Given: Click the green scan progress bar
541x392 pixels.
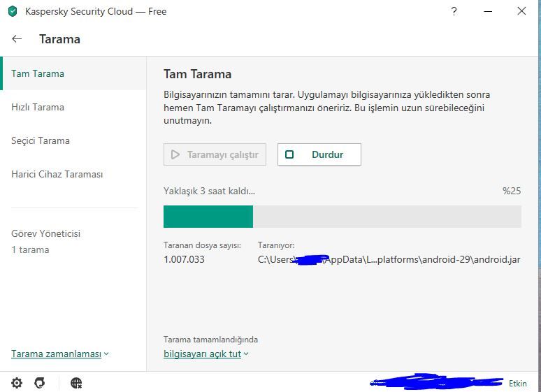Looking at the screenshot, I should (x=208, y=217).
